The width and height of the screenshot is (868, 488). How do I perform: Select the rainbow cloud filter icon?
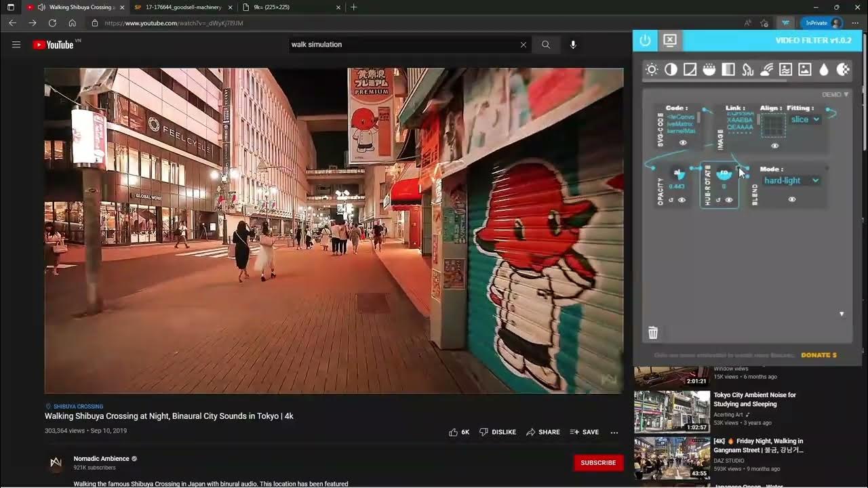click(x=766, y=69)
